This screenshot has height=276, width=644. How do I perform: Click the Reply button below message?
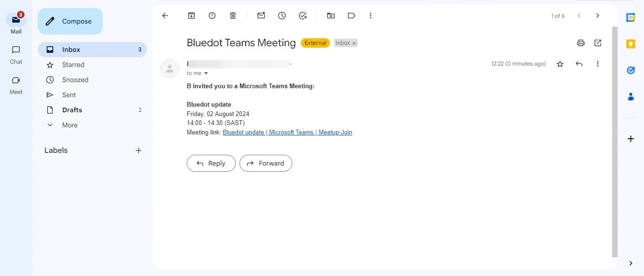pyautogui.click(x=211, y=163)
